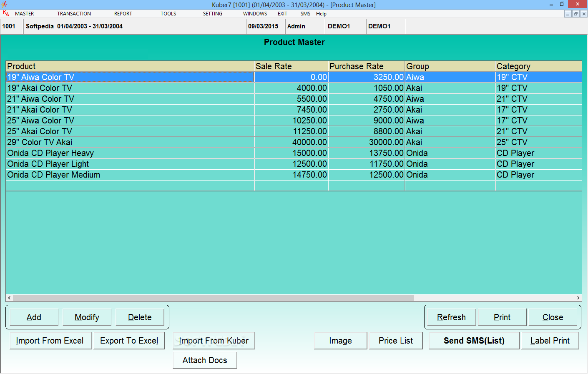
Task: Click the Kuber icon beside the MASTER menu
Action: [x=6, y=14]
